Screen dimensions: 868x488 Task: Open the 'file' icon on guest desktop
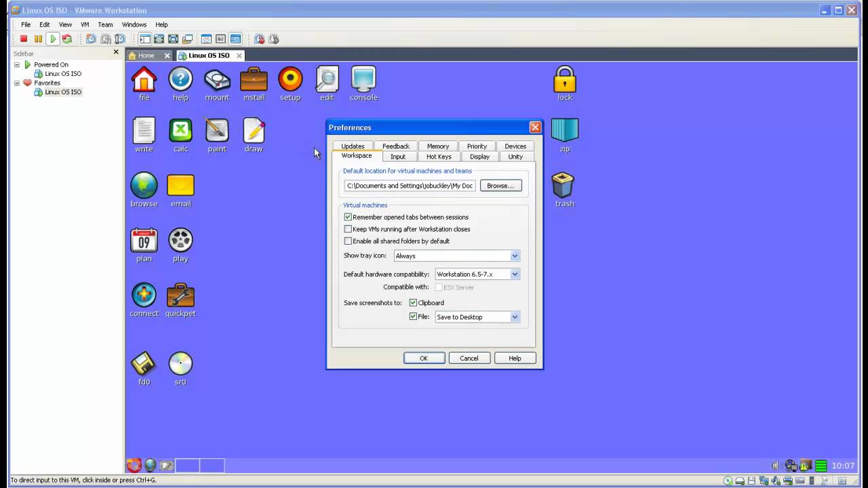(x=144, y=84)
